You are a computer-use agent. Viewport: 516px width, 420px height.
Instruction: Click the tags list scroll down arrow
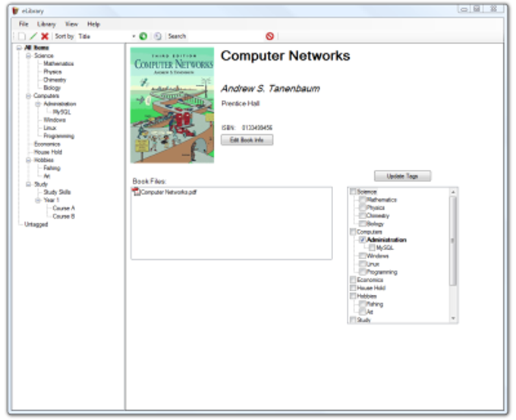(453, 318)
